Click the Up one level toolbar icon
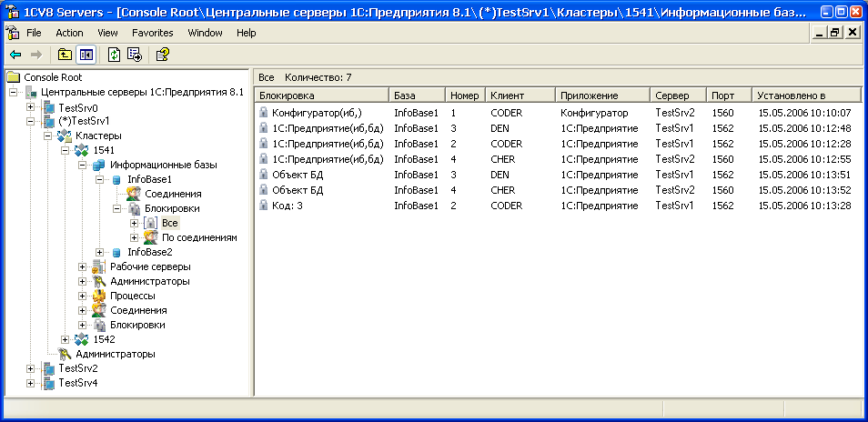868x422 pixels. coord(66,55)
